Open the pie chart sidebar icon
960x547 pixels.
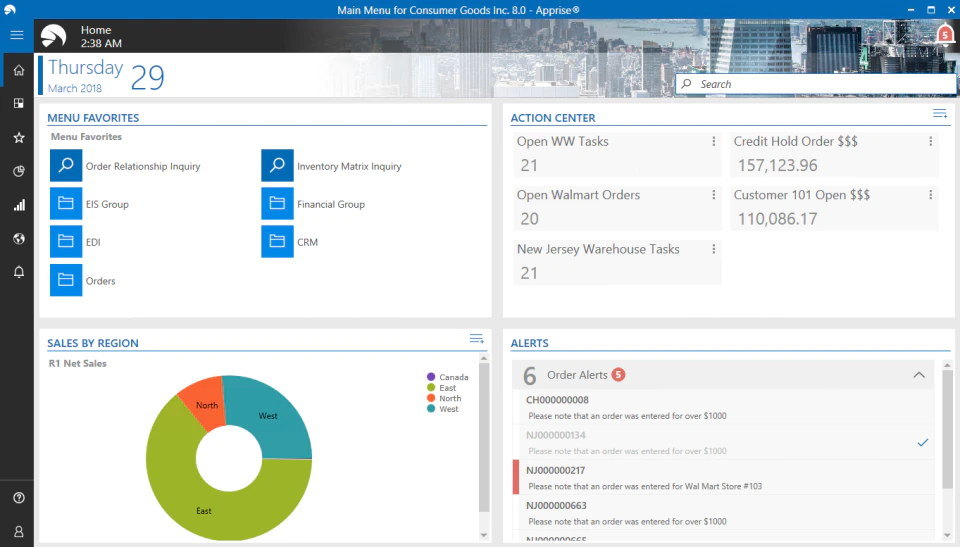pos(19,171)
